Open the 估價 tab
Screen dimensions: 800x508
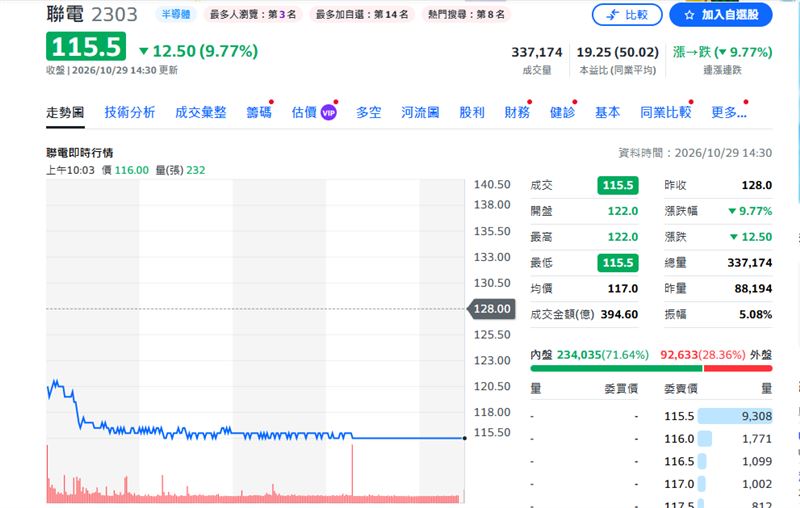pos(305,112)
